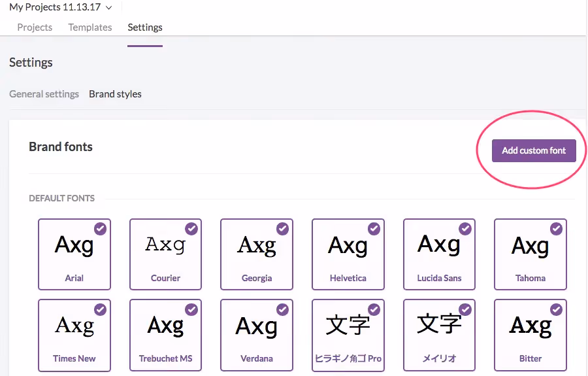Viewport: 588px width, 376px height.
Task: Select the Courier Axg font preview
Action: [x=165, y=245]
